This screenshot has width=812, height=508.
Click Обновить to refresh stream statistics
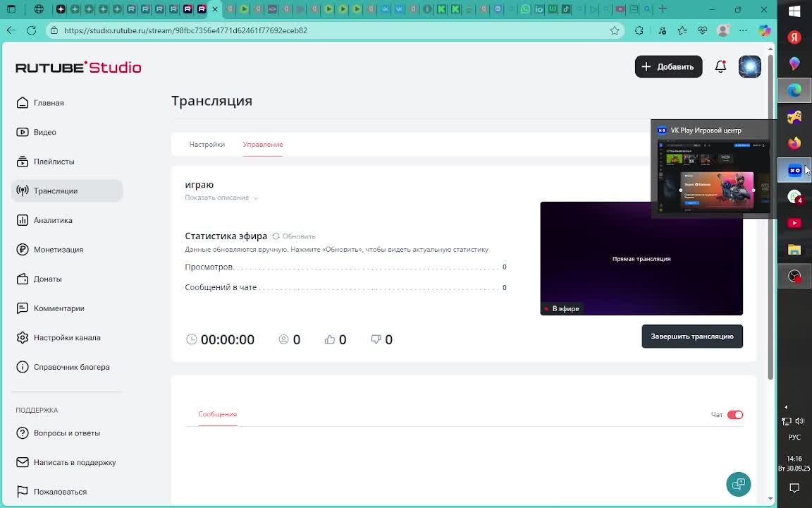point(294,236)
